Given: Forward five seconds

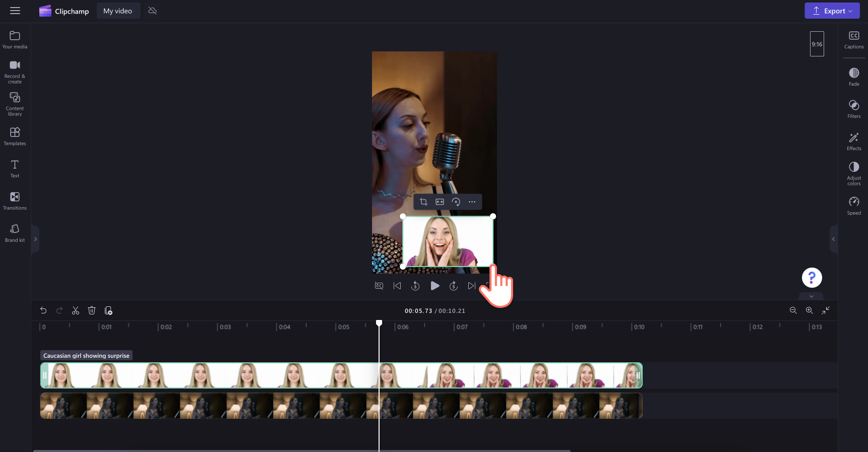Looking at the screenshot, I should 454,286.
